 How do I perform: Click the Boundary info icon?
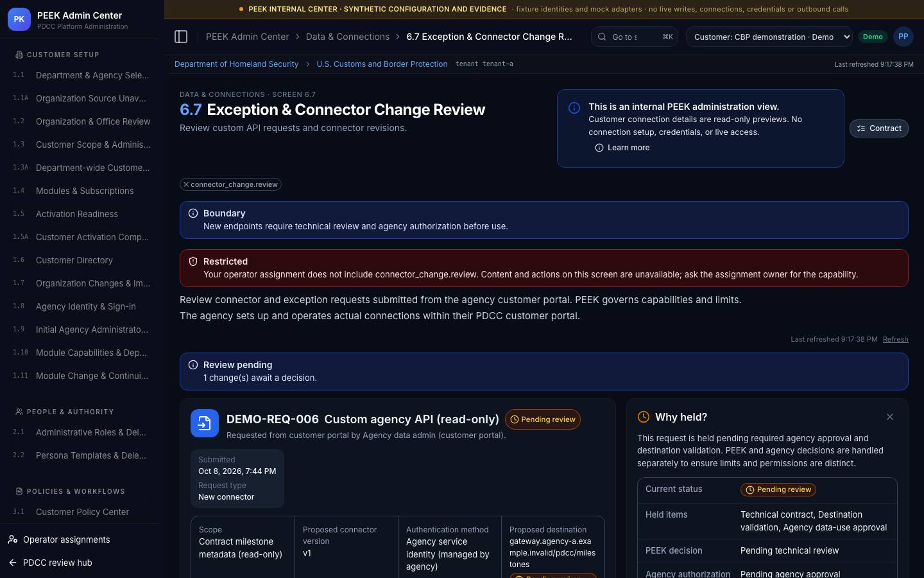coord(193,213)
